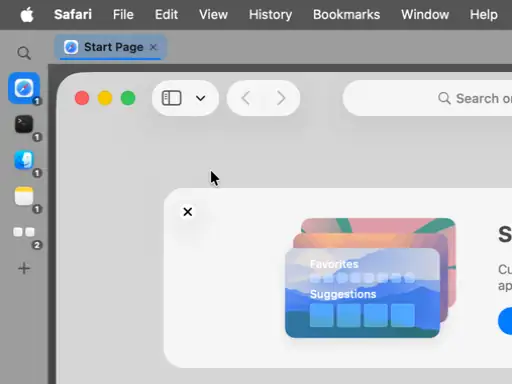Open the File menu

(x=123, y=15)
